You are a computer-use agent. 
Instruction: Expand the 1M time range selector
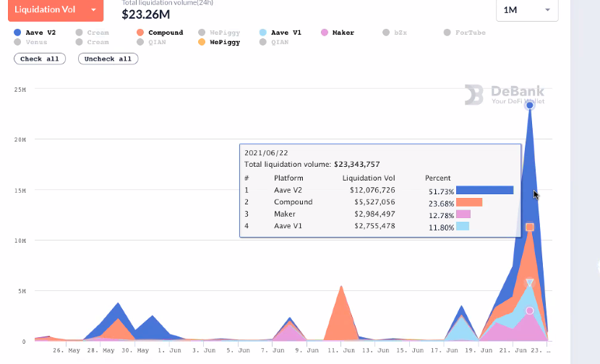point(527,9)
